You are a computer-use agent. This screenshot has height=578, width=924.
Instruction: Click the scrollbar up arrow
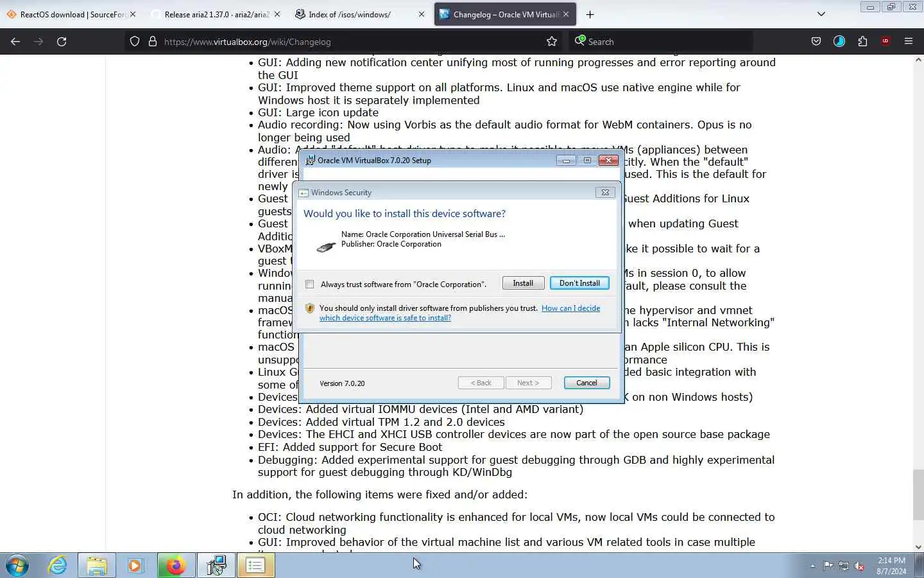point(918,60)
